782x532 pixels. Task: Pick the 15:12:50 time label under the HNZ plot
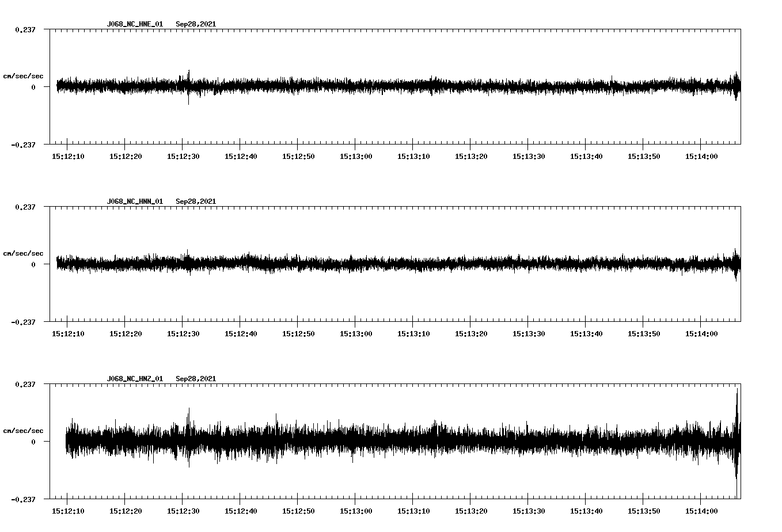(298, 511)
